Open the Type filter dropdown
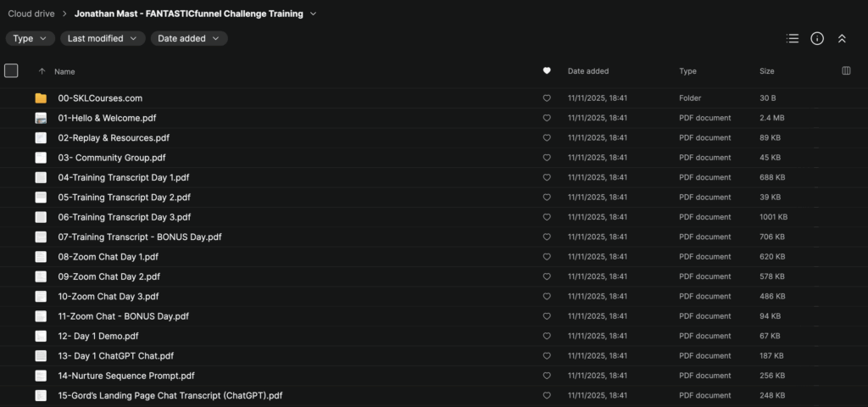Screen dimensions: 868x407 point(31,38)
